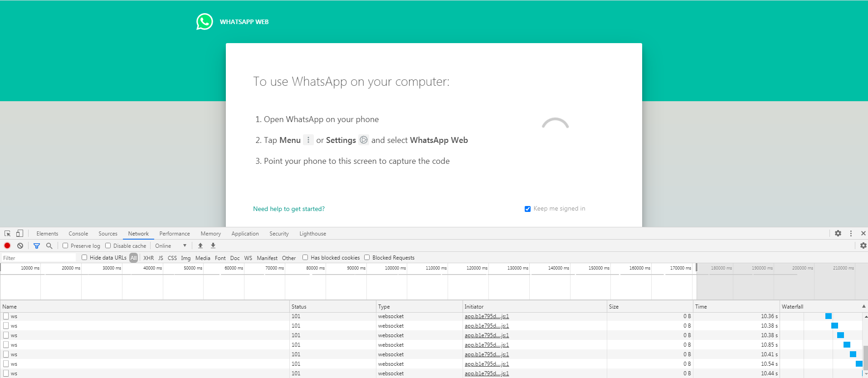Sort by Waterfall column arrow
The width and height of the screenshot is (868, 378).
(x=863, y=306)
